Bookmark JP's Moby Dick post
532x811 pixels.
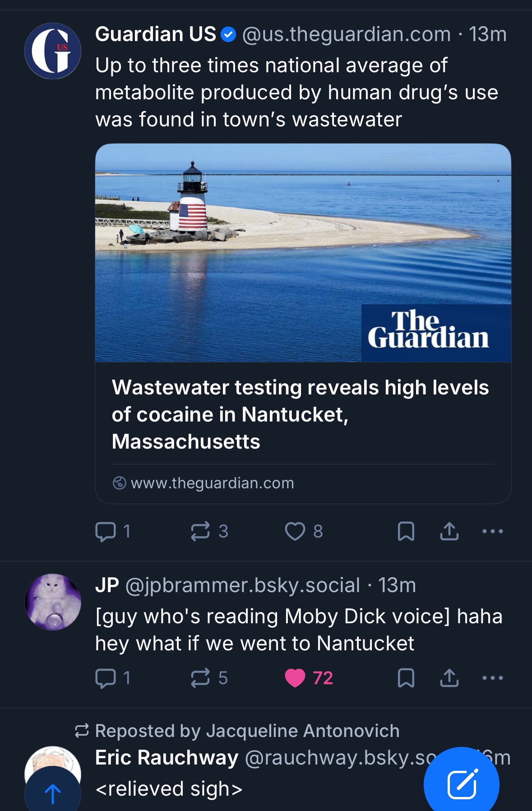(406, 678)
